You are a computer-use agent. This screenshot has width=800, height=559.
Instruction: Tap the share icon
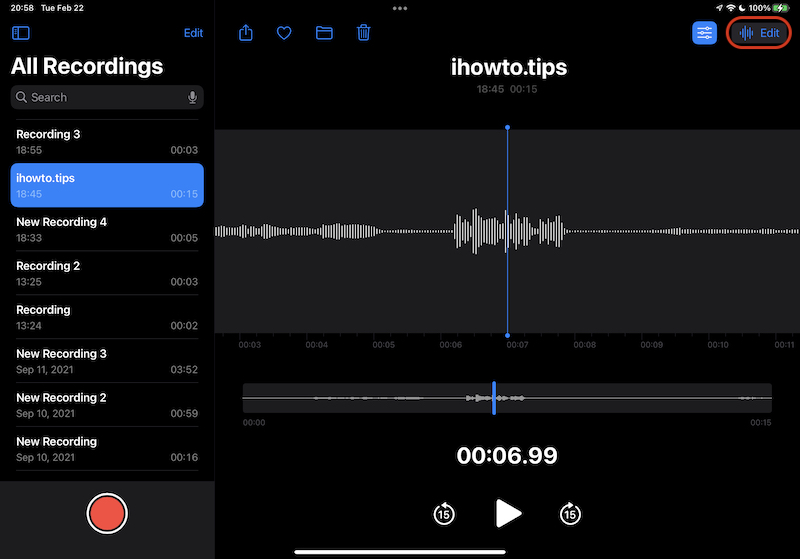[x=246, y=33]
